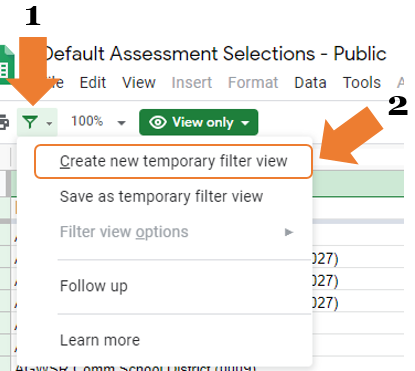The width and height of the screenshot is (415, 371).
Task: Open the View menu
Action: (x=139, y=82)
